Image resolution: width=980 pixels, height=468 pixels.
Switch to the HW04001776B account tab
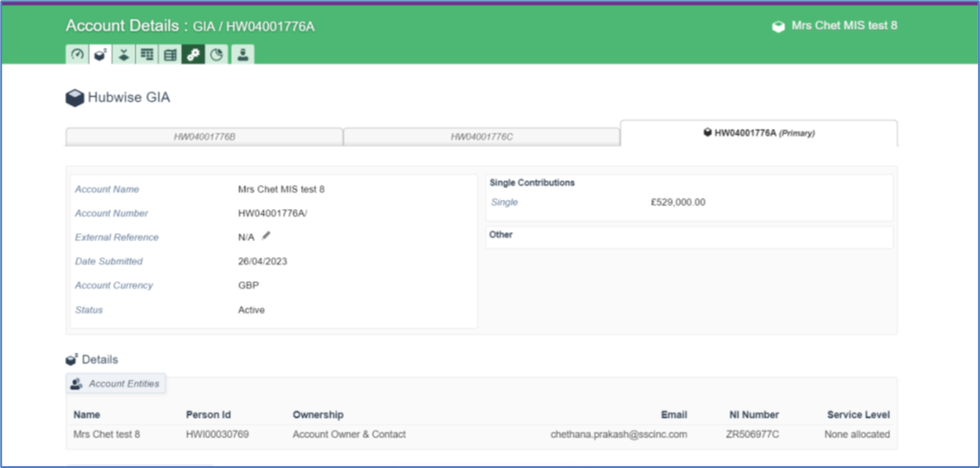coord(204,136)
